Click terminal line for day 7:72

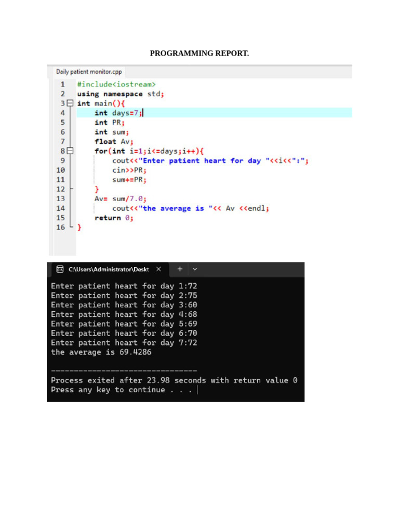[124, 343]
